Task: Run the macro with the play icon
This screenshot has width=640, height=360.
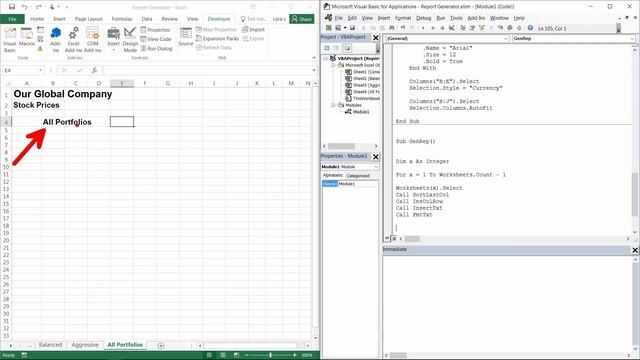Action: tap(423, 28)
